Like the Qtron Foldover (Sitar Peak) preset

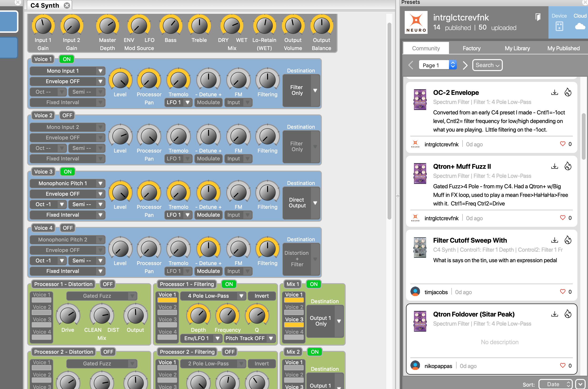[563, 365]
